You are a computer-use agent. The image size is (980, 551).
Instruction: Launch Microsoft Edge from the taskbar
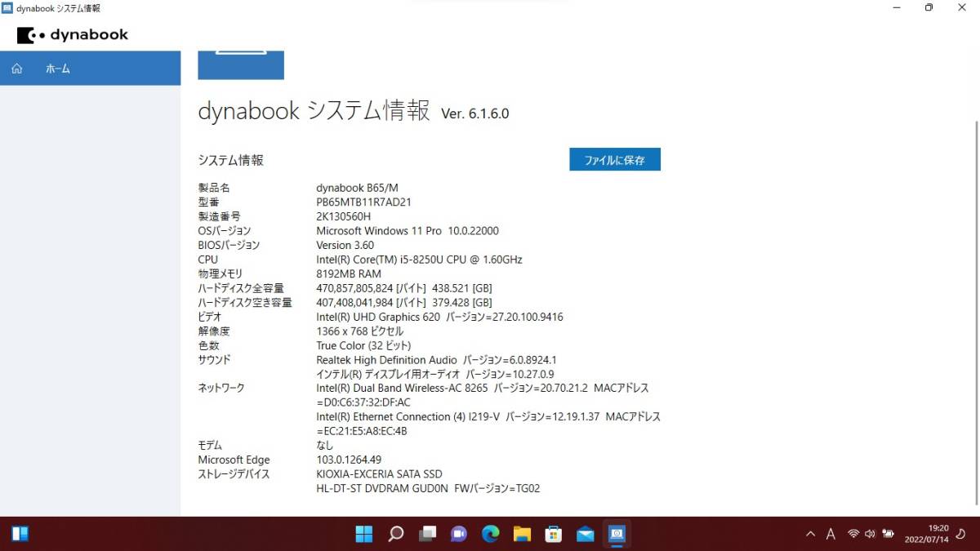[x=490, y=535]
